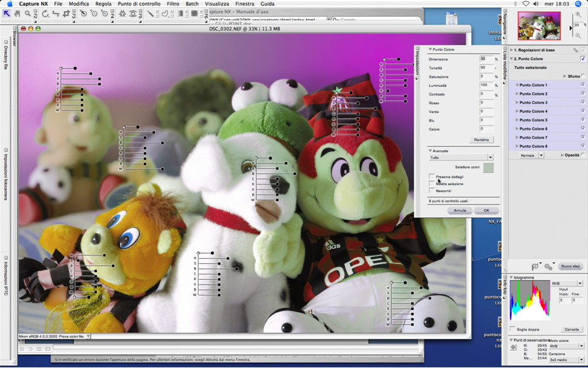Expand 1. Regolazioni di base step
This screenshot has width=588, height=368.
pos(512,50)
